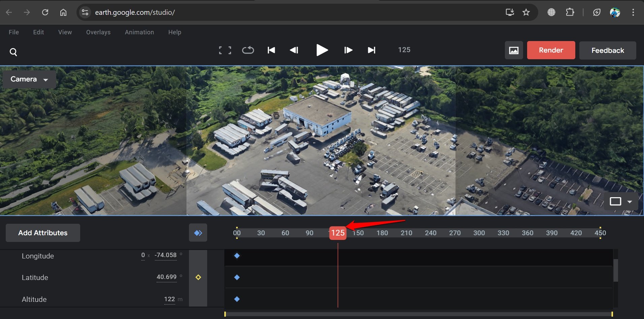This screenshot has width=644, height=319.
Task: Open the globe extension icon
Action: click(551, 12)
